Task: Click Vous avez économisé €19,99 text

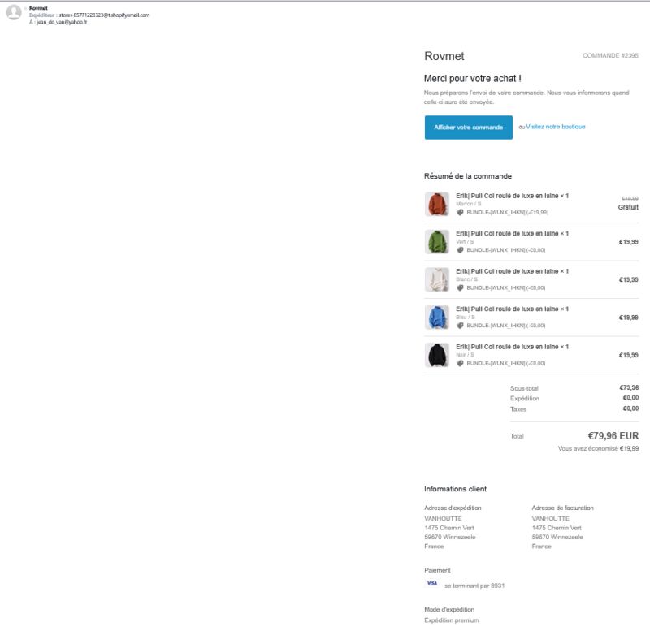Action: pyautogui.click(x=598, y=448)
